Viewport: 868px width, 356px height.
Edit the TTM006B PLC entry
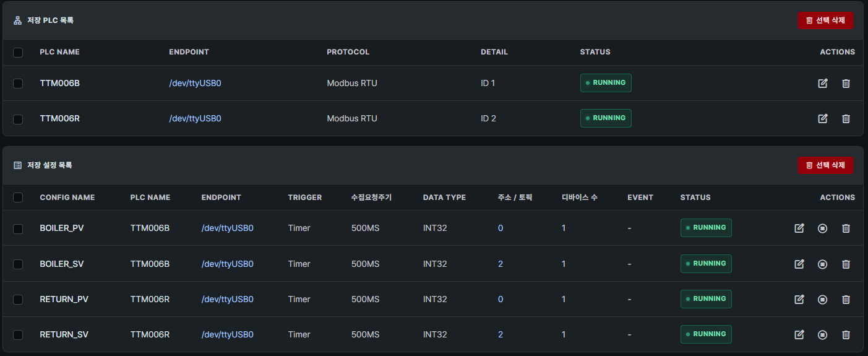pos(823,83)
